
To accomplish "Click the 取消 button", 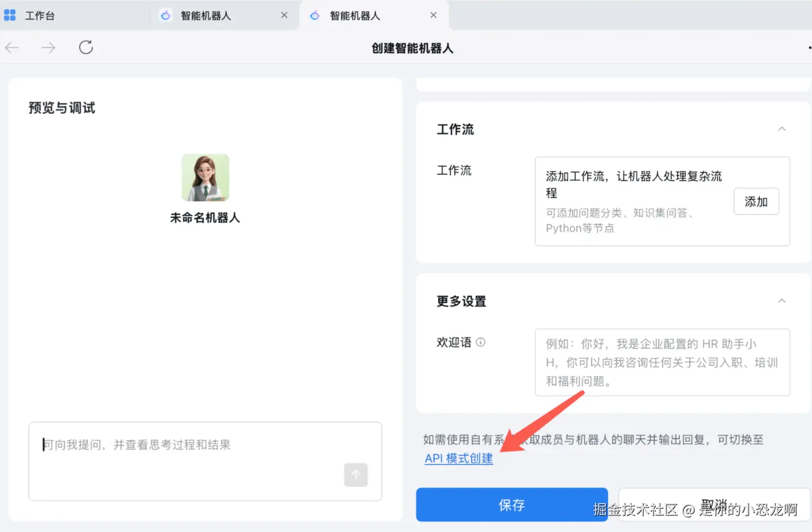I will tap(714, 505).
